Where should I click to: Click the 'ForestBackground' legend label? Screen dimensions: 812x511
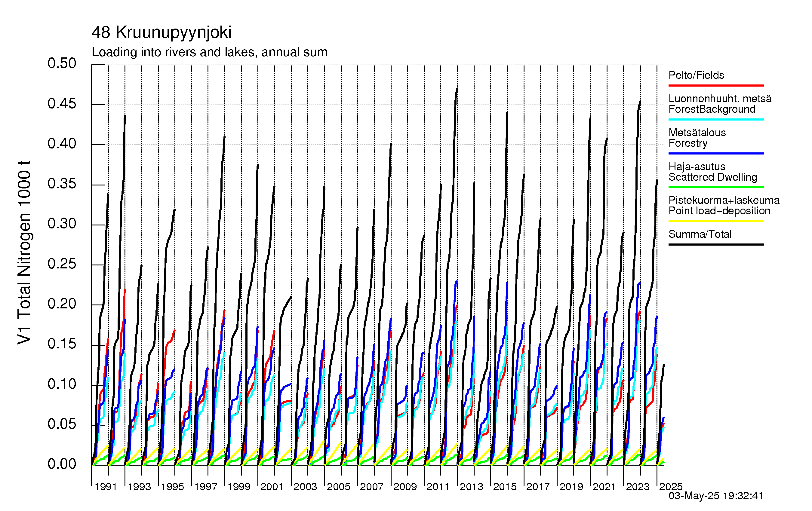pyautogui.click(x=712, y=109)
